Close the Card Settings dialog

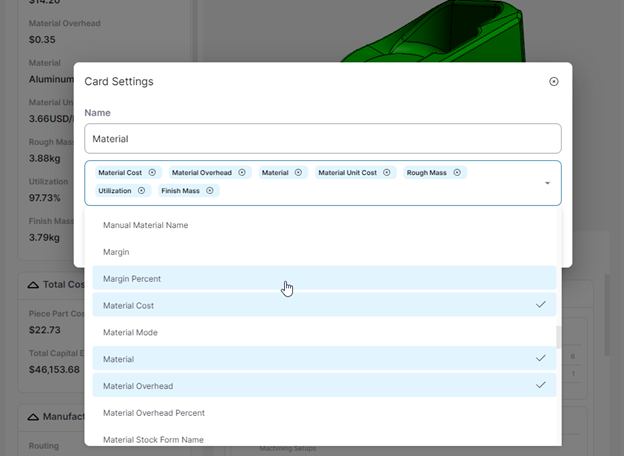(554, 82)
